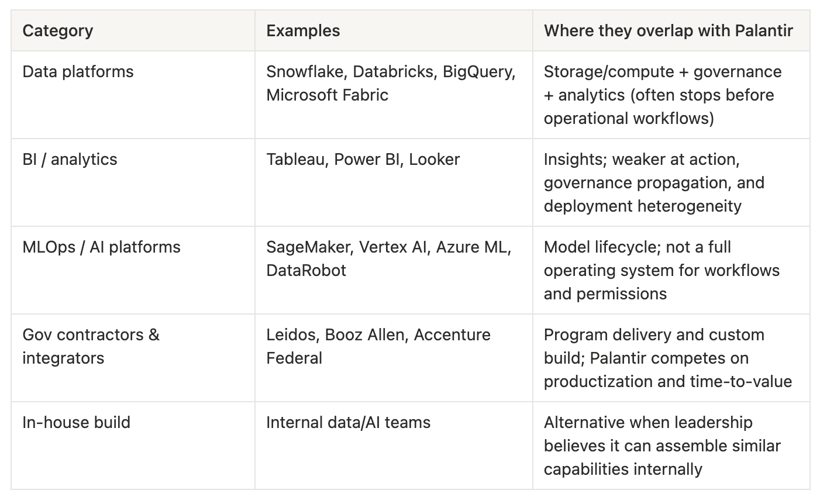Select the 'Insights; weaker at action' cell
820x504 pixels.
coord(653,182)
